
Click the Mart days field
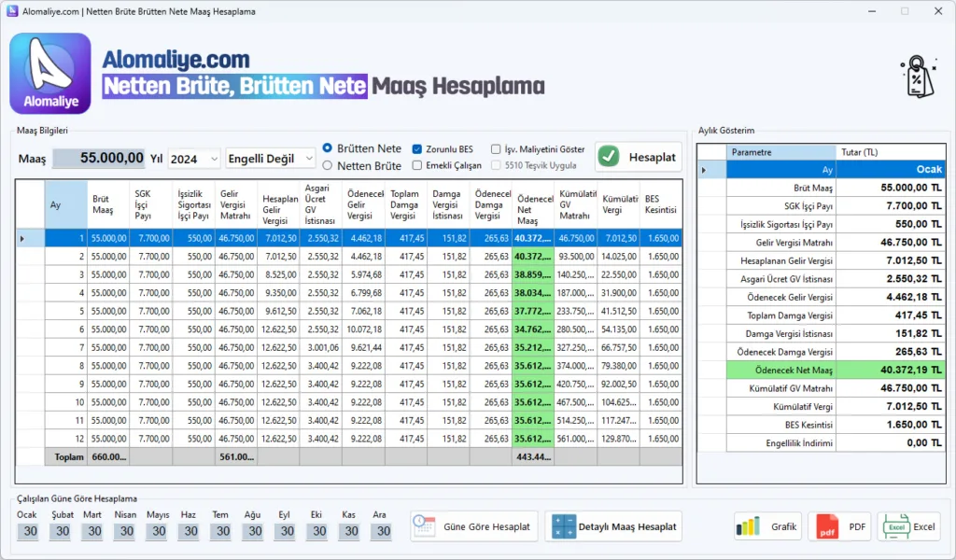point(94,531)
